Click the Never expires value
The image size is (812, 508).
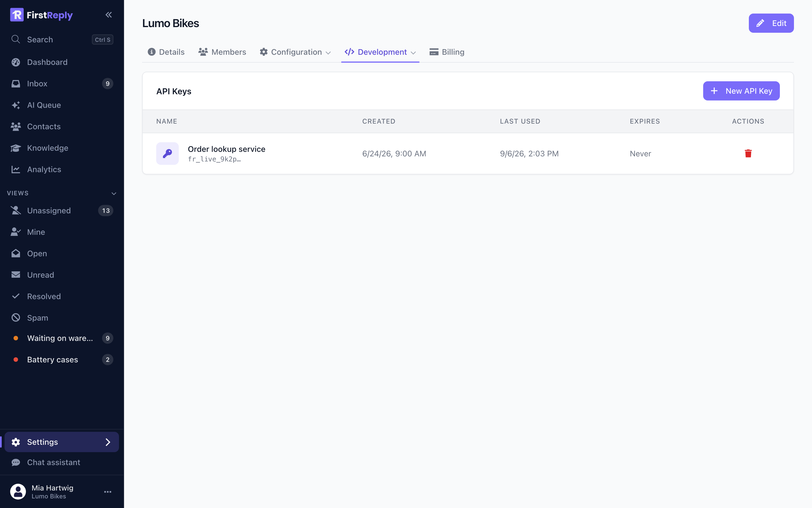click(641, 154)
